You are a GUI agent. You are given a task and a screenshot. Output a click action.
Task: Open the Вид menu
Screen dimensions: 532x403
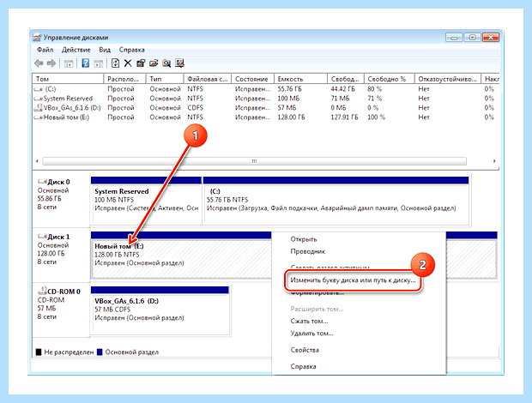coord(105,50)
